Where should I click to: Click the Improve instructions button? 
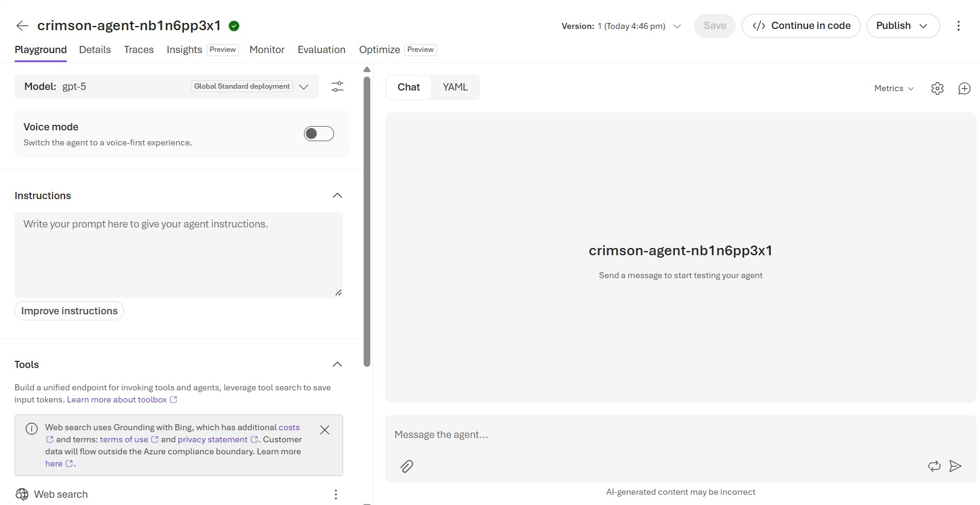tap(69, 311)
